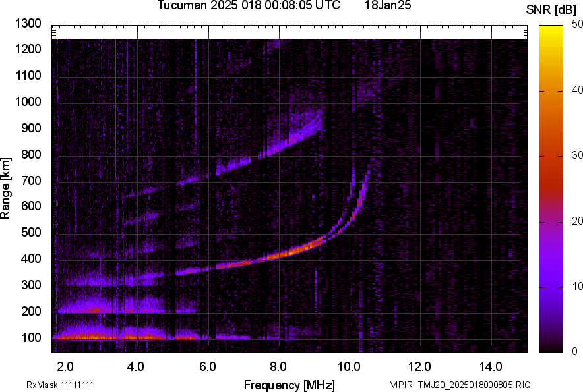Screen dimensions: 583x392
Task: Click the range tick label 1300
Action: click(x=28, y=24)
